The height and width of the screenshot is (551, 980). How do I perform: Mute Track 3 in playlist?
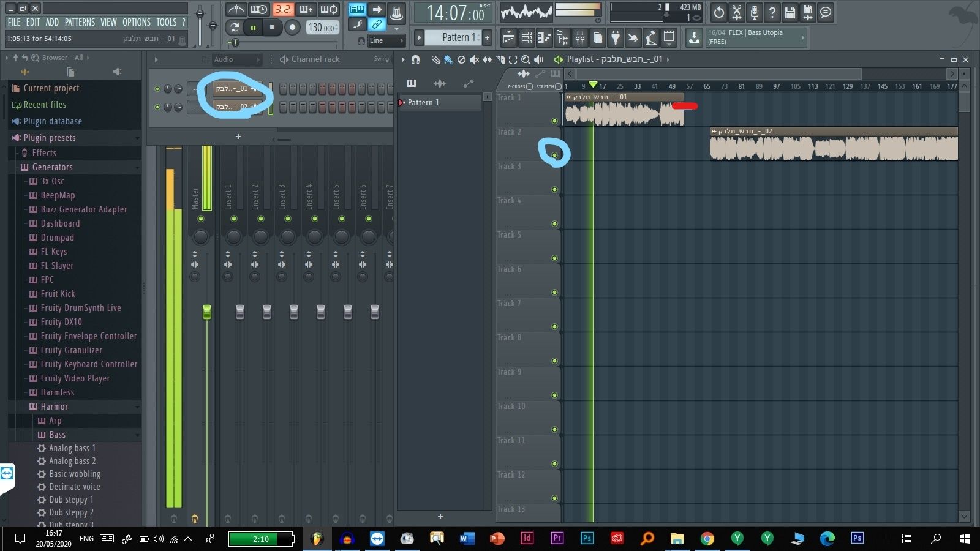[x=554, y=189]
